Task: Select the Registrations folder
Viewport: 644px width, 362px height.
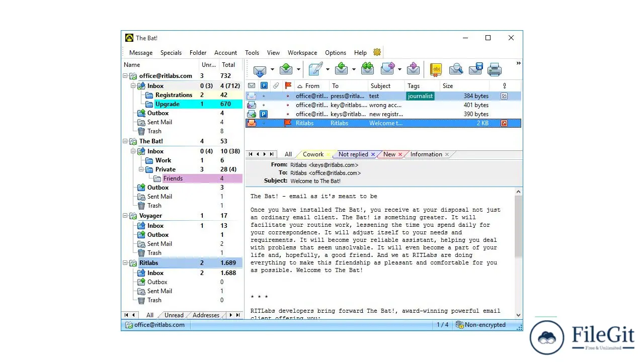Action: click(x=174, y=95)
